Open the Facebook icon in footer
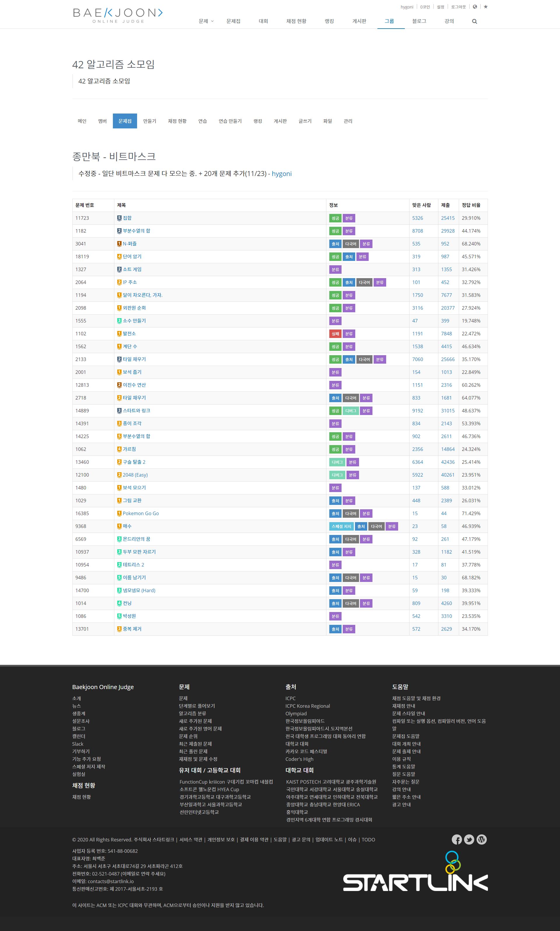Image resolution: width=560 pixels, height=931 pixels. click(456, 840)
